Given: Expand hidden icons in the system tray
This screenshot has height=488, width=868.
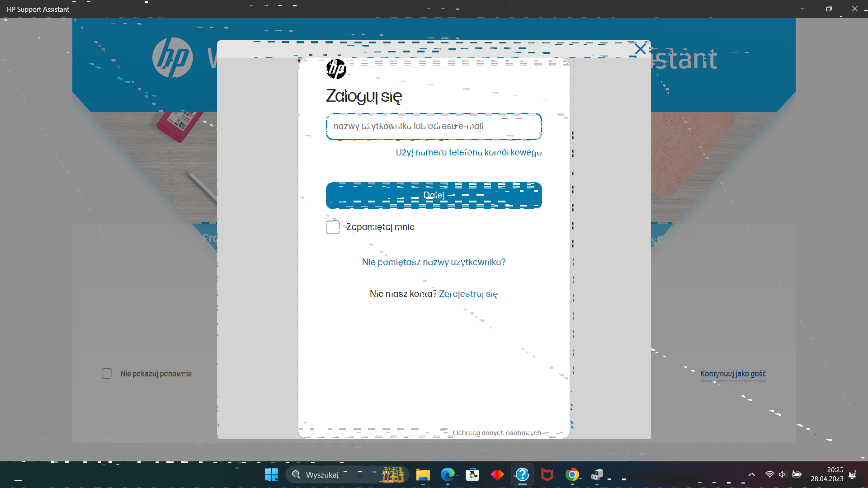Looking at the screenshot, I should pos(752,474).
